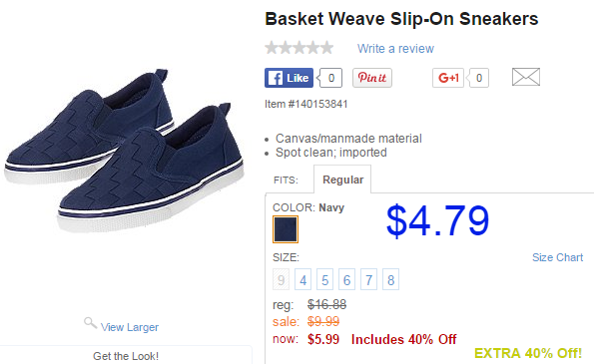Click the magnifier icon beside View Larger
594x364 pixels.
coord(90,323)
